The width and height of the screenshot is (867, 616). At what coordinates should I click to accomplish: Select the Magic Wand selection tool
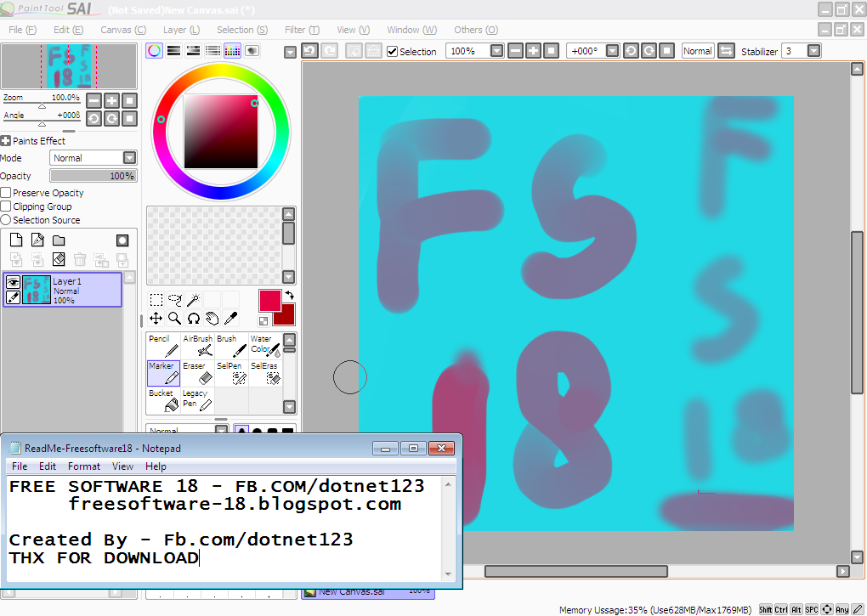tap(195, 298)
